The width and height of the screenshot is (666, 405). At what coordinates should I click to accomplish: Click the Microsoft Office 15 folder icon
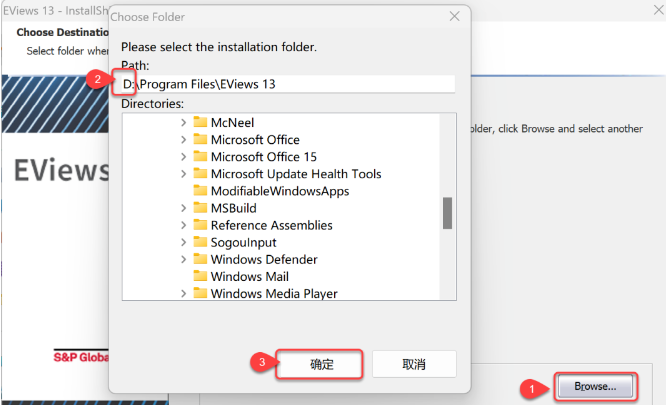click(200, 156)
